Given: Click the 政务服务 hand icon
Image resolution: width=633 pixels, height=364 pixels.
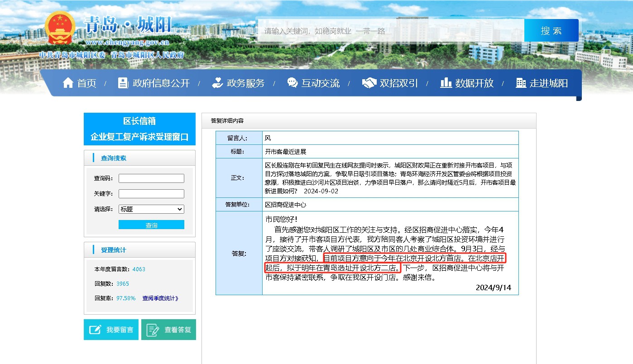Looking at the screenshot, I should click(x=217, y=83).
